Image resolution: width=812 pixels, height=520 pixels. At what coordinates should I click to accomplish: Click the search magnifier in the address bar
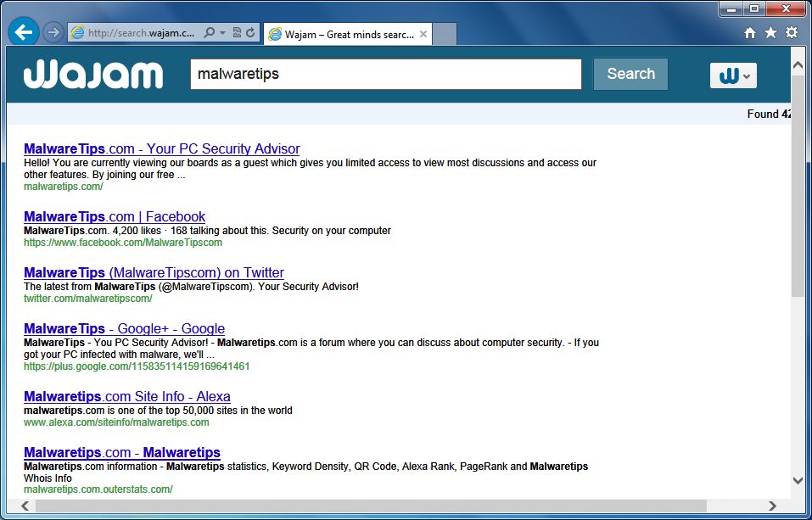(209, 31)
